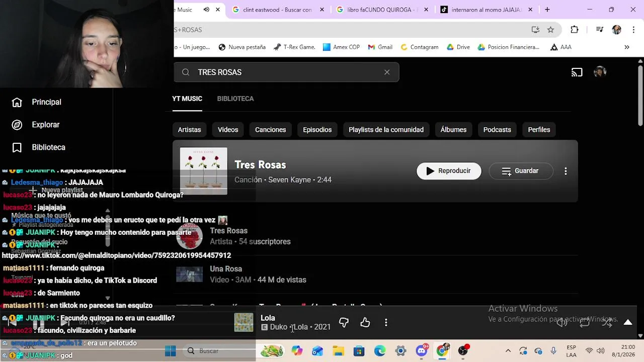Dislike the playing song Lola
The image size is (644, 362).
(344, 323)
